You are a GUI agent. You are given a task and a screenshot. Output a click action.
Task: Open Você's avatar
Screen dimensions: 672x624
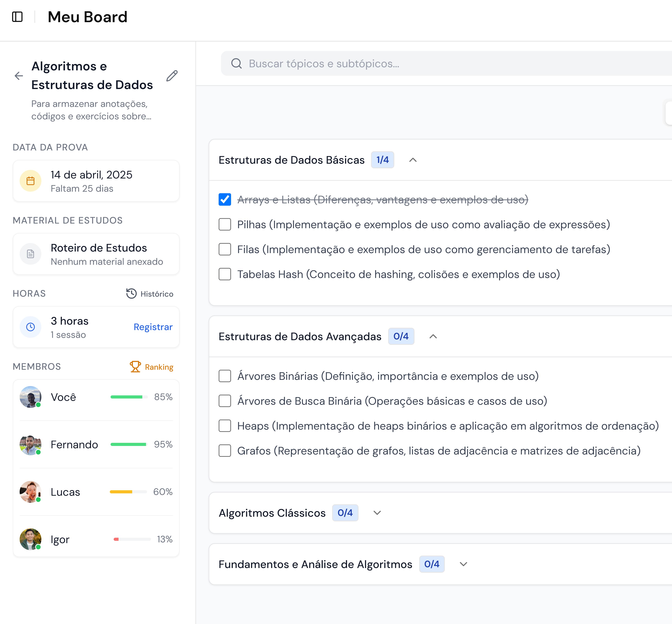click(x=30, y=397)
